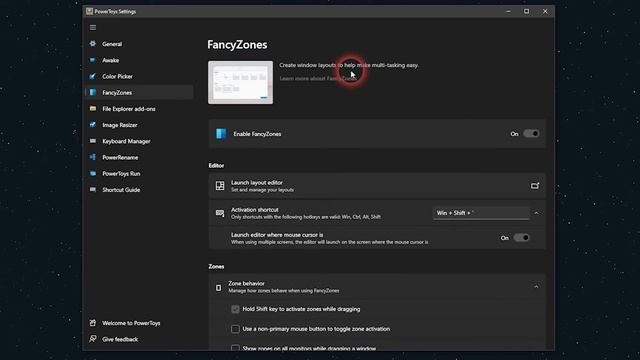Select FancyZones in sidebar

click(x=139, y=93)
